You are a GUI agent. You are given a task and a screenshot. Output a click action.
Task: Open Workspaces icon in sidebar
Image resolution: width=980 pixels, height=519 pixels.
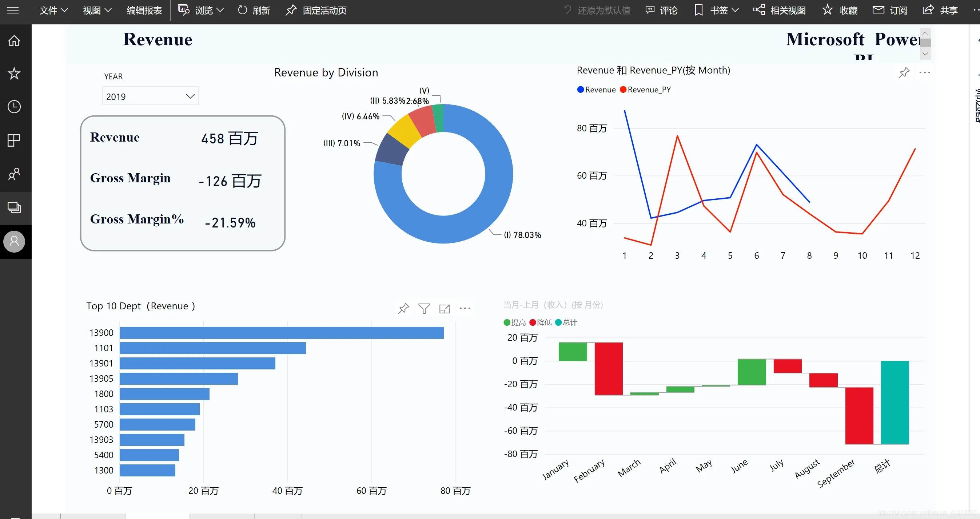pyautogui.click(x=14, y=207)
